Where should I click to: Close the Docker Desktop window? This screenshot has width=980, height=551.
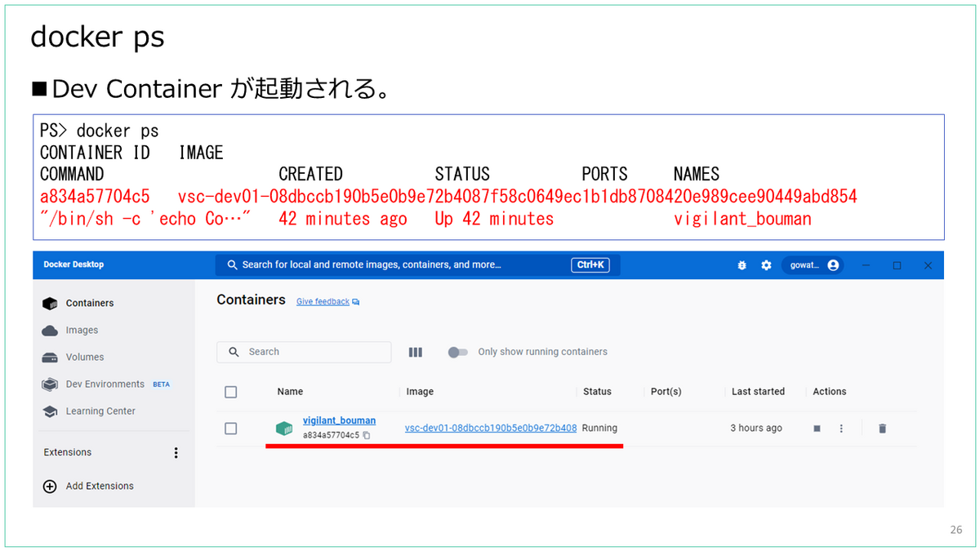pyautogui.click(x=928, y=265)
